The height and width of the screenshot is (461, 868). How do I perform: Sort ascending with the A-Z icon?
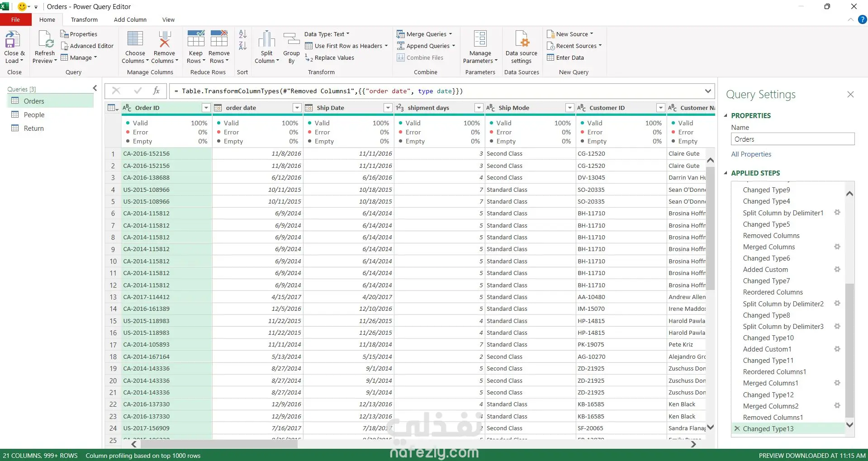[242, 34]
